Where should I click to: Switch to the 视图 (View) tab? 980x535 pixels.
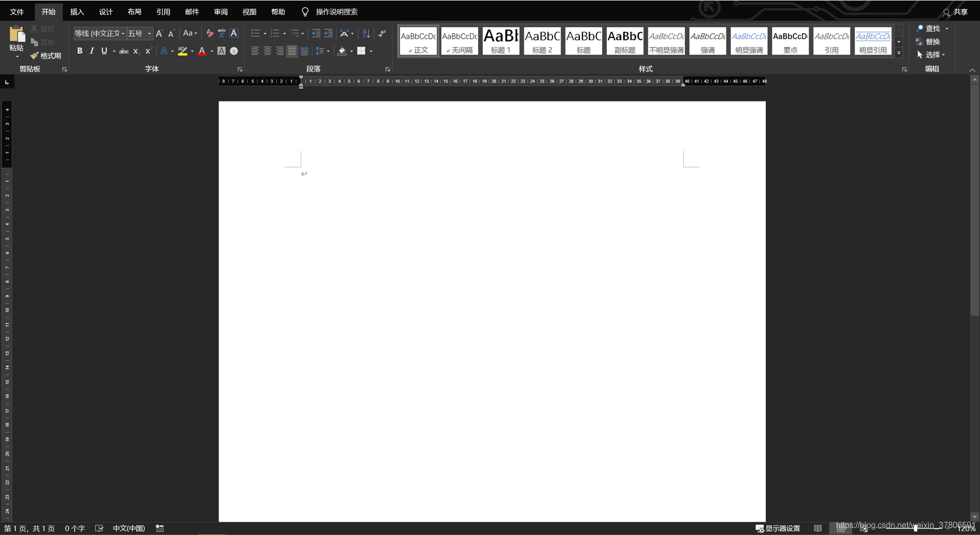tap(249, 11)
